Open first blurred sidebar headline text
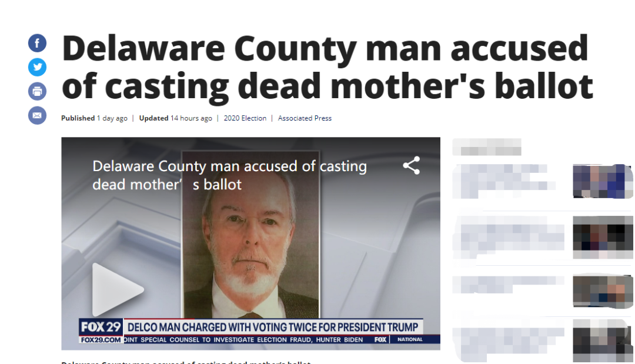This screenshot has width=635, height=364. (504, 181)
